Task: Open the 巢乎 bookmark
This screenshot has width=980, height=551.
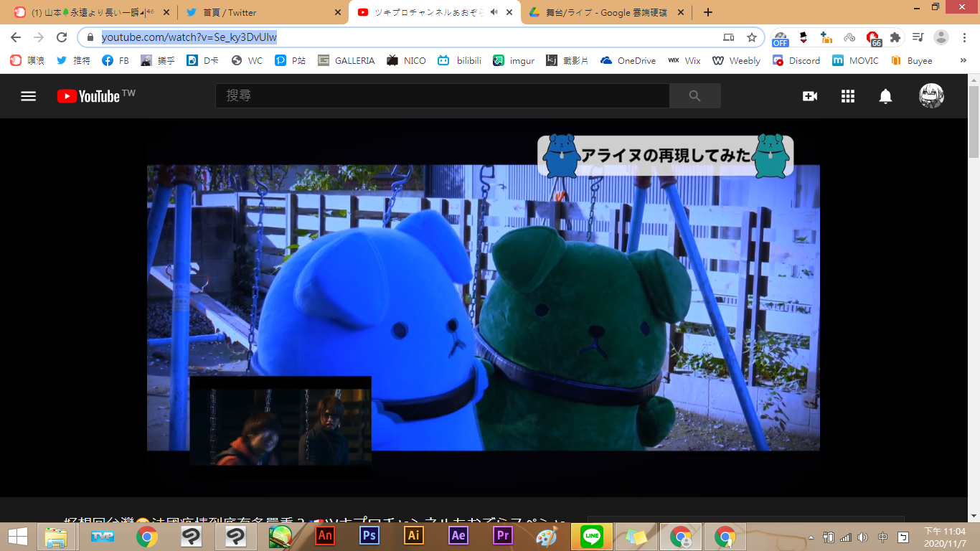Action: 158,61
